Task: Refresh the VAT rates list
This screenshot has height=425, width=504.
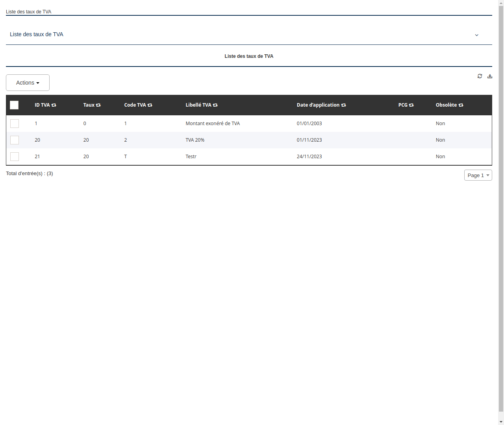Action: click(x=480, y=76)
